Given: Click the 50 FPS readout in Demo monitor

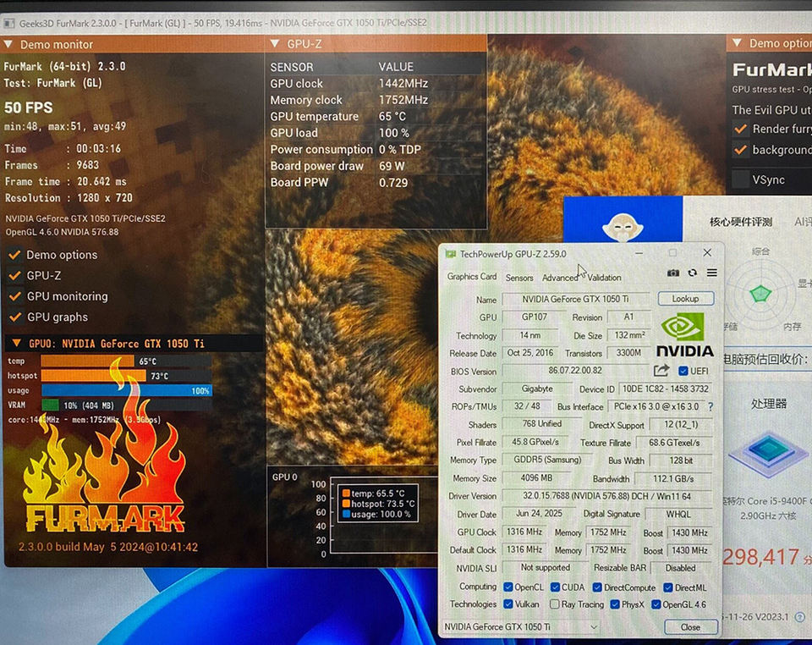Looking at the screenshot, I should [29, 107].
